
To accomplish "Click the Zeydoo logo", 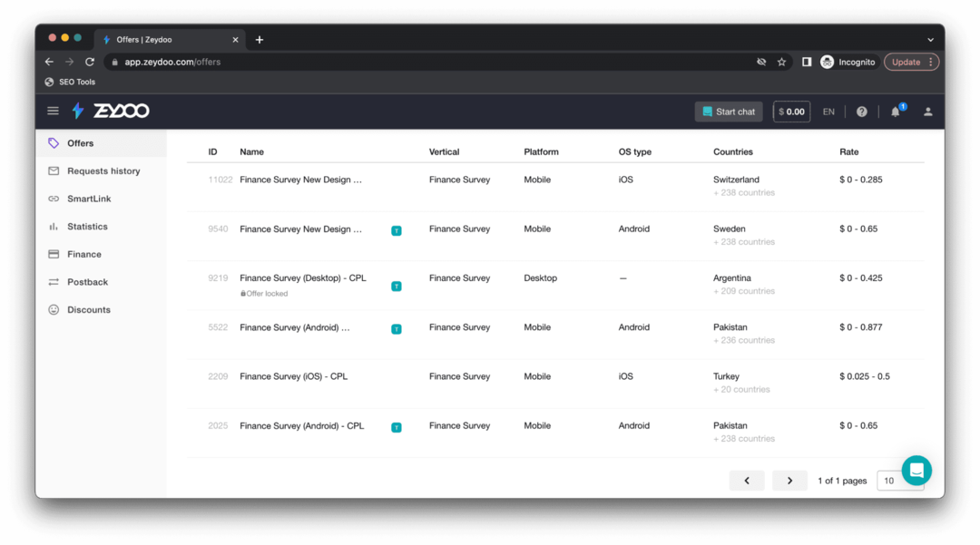I will coord(111,112).
